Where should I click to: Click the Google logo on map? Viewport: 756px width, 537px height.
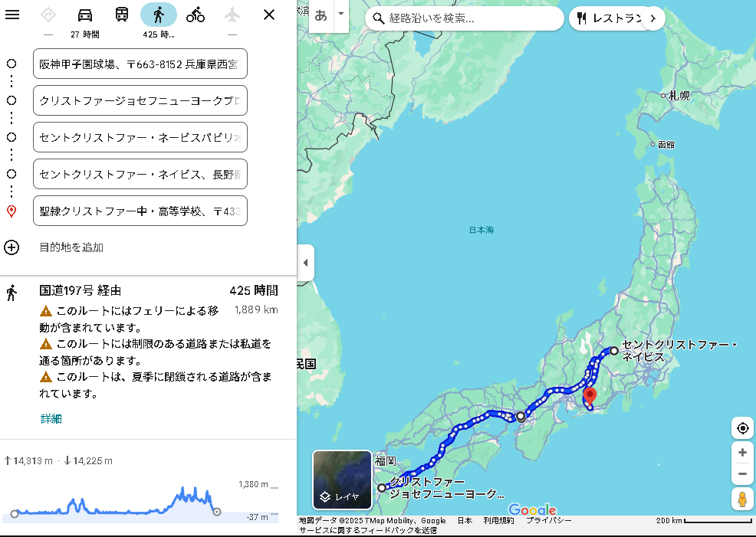pyautogui.click(x=532, y=509)
